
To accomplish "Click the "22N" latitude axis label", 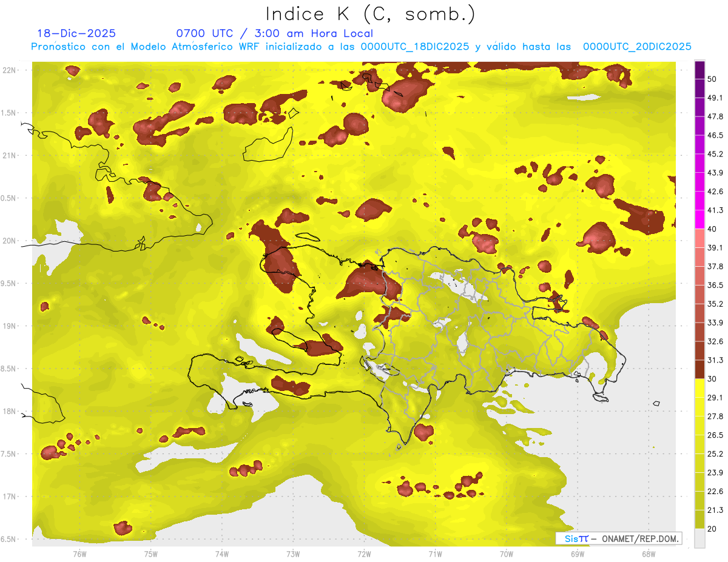I will 10,70.
